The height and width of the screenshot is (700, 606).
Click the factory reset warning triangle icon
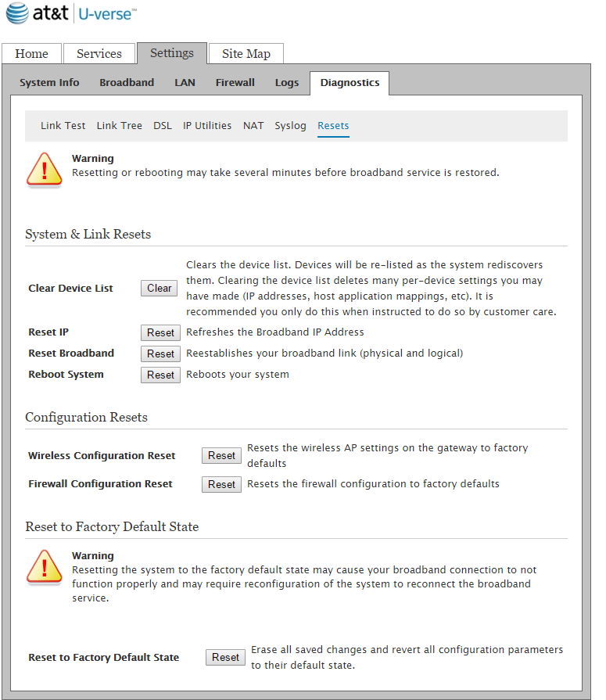(x=44, y=567)
